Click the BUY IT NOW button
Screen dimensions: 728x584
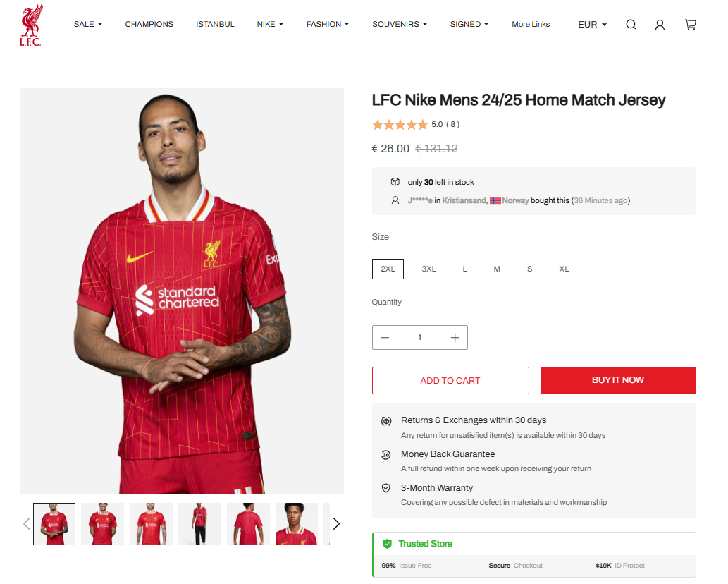[618, 380]
